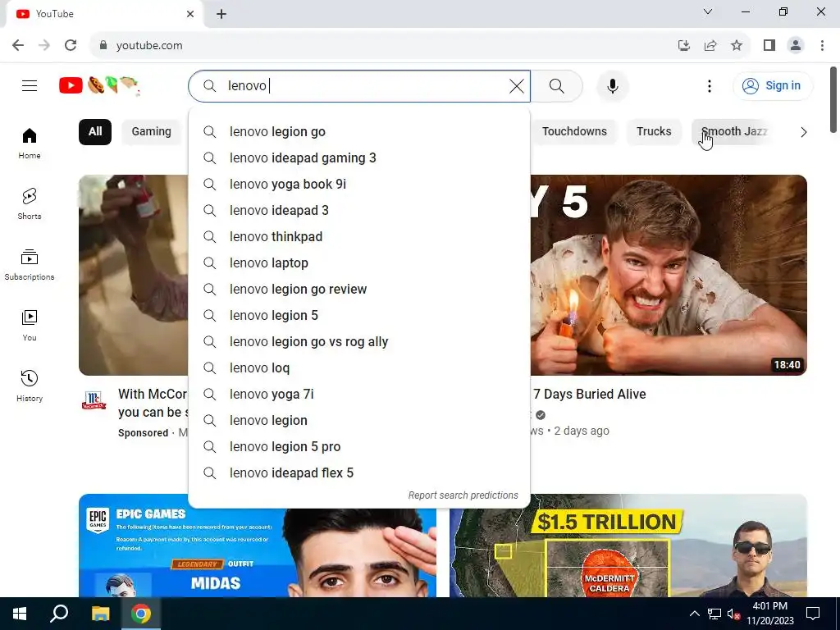Reload the YouTube page
The image size is (840, 630).
[x=71, y=46]
